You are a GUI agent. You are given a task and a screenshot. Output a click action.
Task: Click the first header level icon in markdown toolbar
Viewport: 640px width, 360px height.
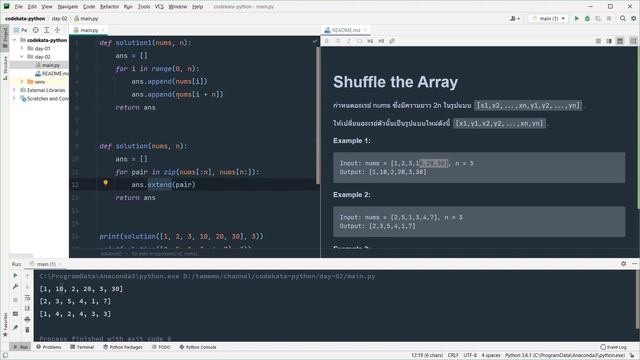tap(370, 41)
